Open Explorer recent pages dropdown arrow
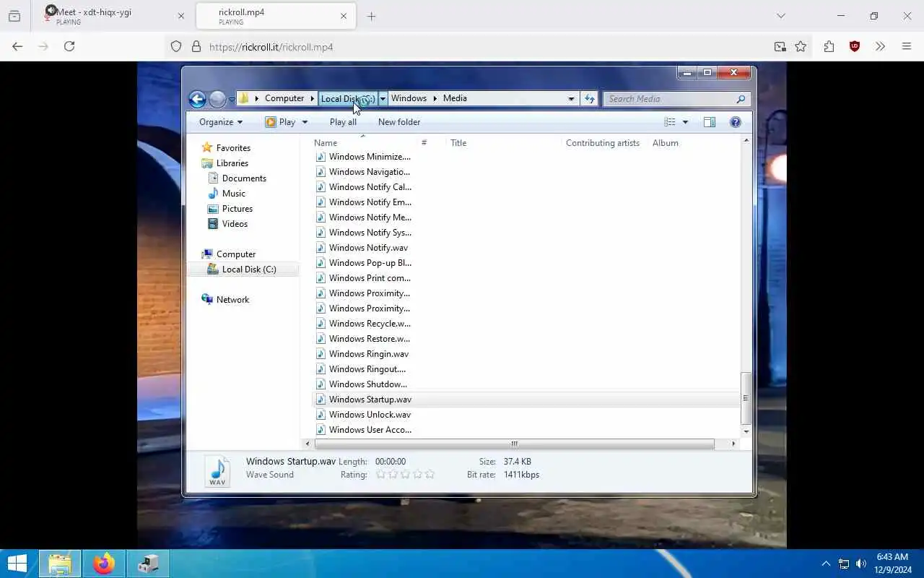 (x=232, y=99)
